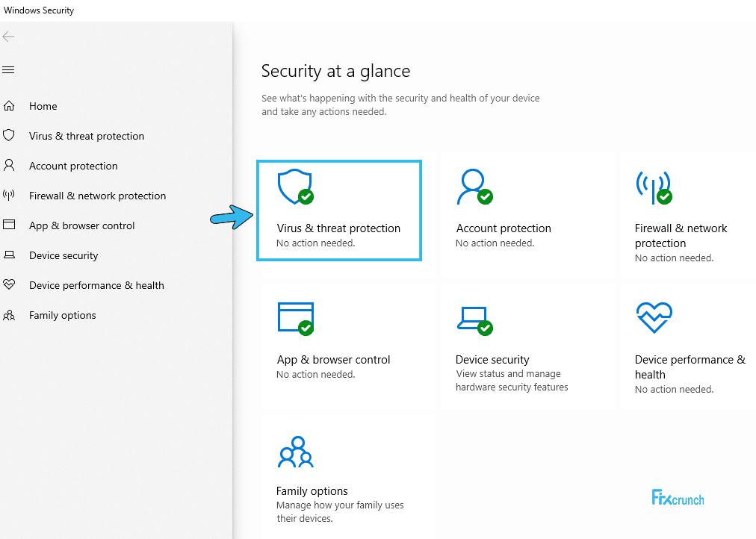
Task: Click the 'Security at a glance' heading
Action: coord(335,71)
